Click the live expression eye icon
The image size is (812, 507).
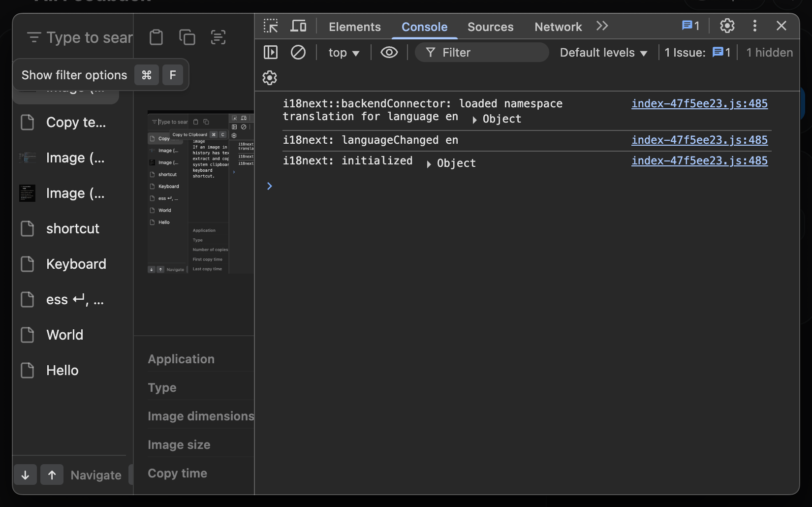click(389, 52)
